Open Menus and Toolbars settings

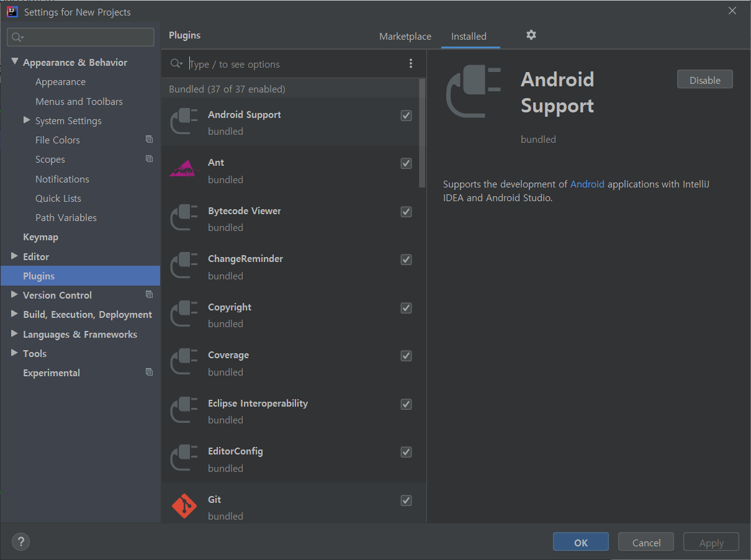pyautogui.click(x=79, y=101)
